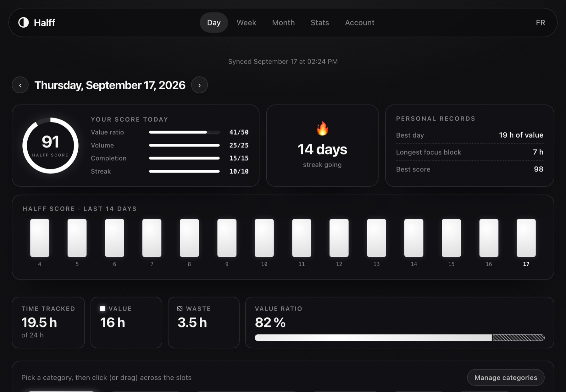Click the '3.5 h' waste amount
The image size is (566, 392).
pos(192,323)
